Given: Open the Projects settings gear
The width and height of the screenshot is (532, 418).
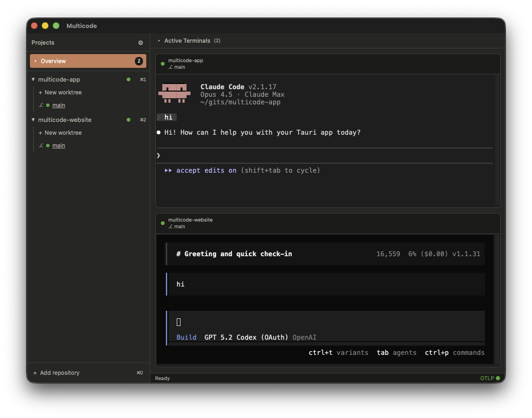Looking at the screenshot, I should 141,43.
